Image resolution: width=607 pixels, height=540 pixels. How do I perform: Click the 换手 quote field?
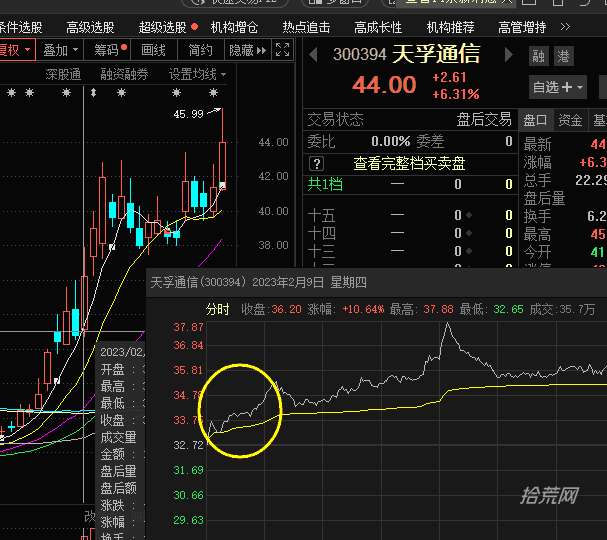[x=564, y=216]
